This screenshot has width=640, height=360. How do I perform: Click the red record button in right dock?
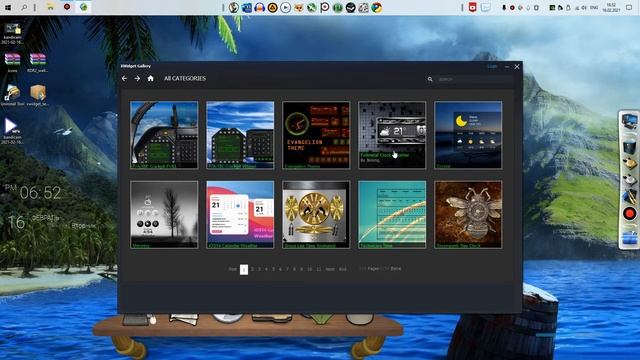coord(629,213)
